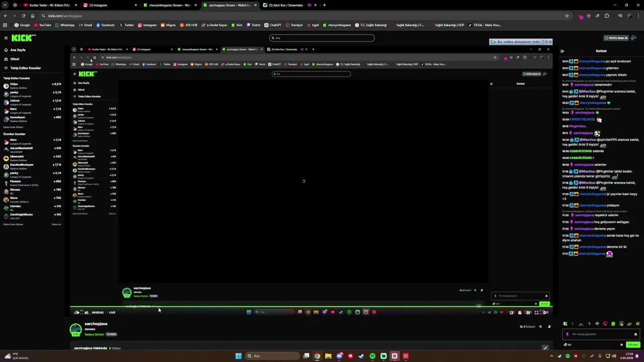The height and width of the screenshot is (362, 644).
Task: Click the taskbar Ara search box
Action: click(272, 356)
